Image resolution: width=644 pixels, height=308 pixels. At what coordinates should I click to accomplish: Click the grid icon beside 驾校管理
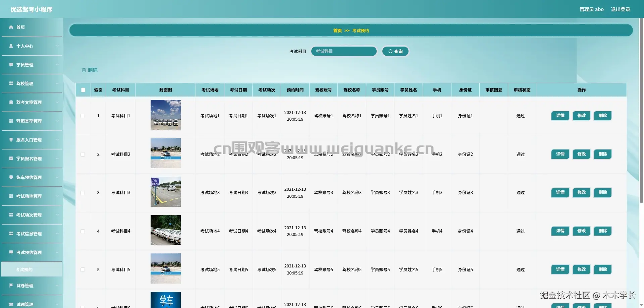[x=11, y=83]
